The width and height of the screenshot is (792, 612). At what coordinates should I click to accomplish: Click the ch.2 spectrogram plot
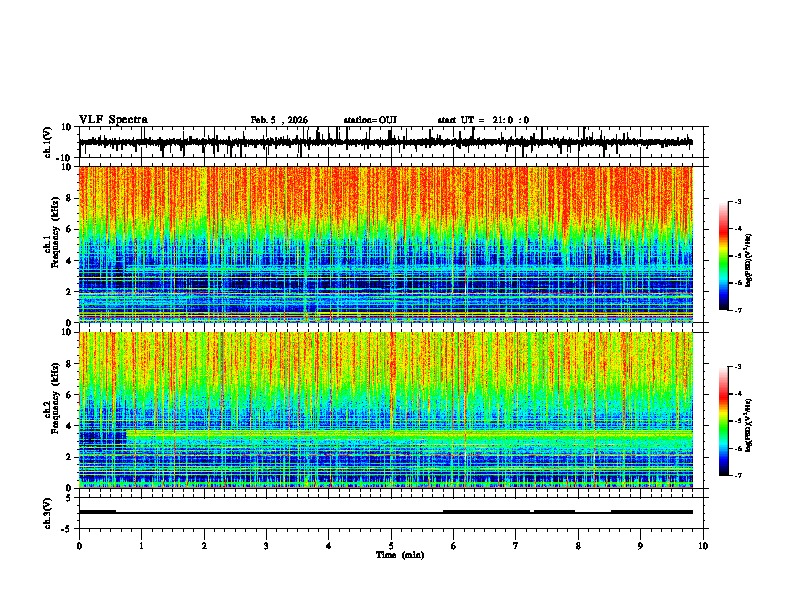point(386,410)
